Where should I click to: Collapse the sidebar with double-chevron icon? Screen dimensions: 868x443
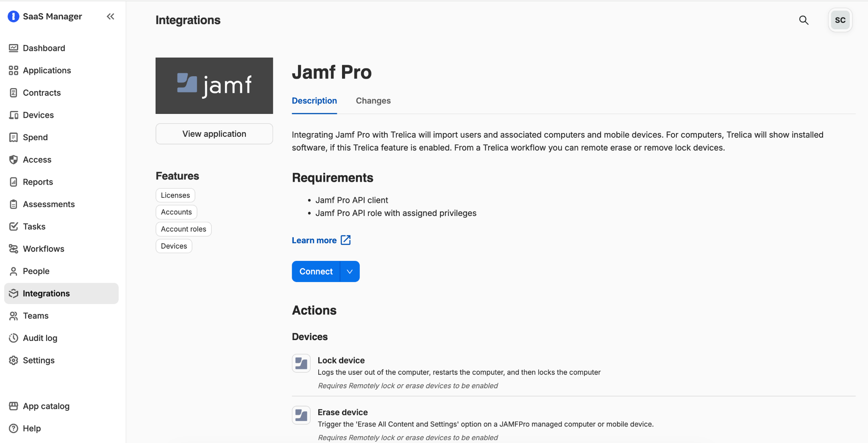111,17
